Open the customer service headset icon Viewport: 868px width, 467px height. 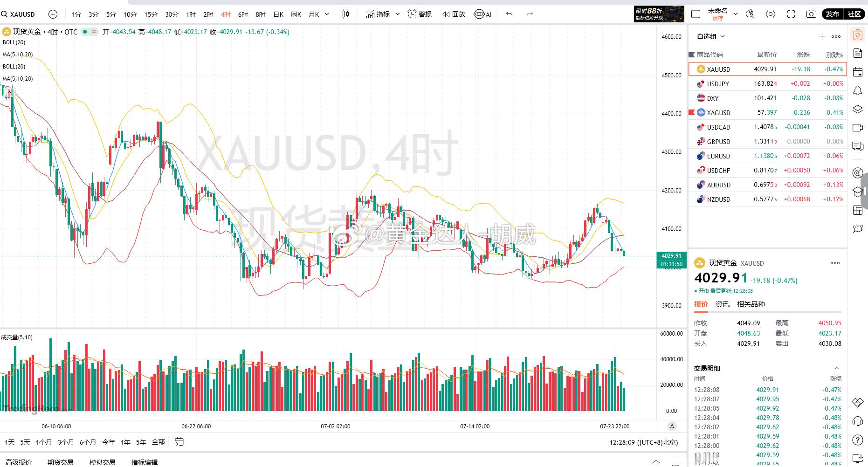[858, 421]
